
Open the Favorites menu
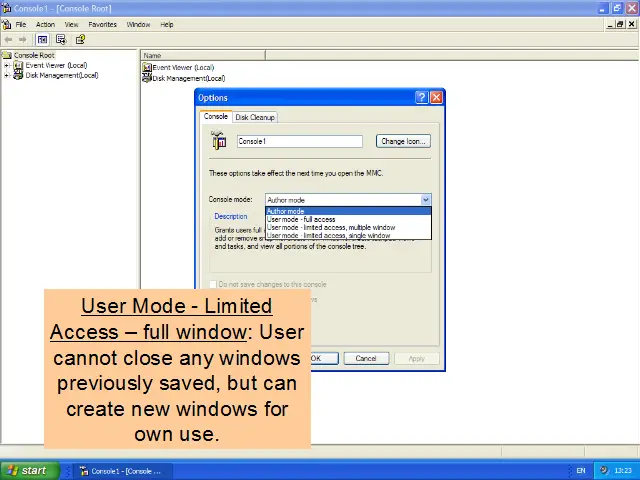point(102,24)
